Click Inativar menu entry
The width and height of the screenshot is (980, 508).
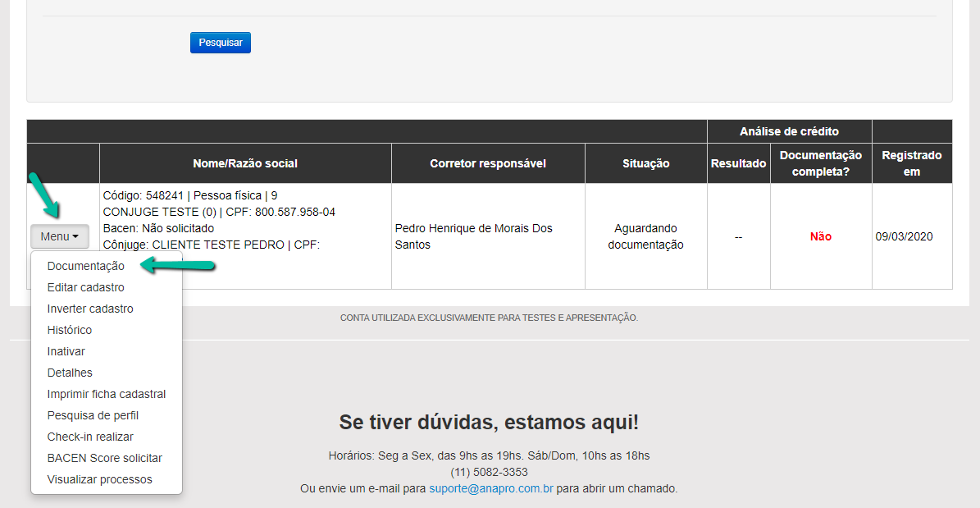click(x=66, y=351)
